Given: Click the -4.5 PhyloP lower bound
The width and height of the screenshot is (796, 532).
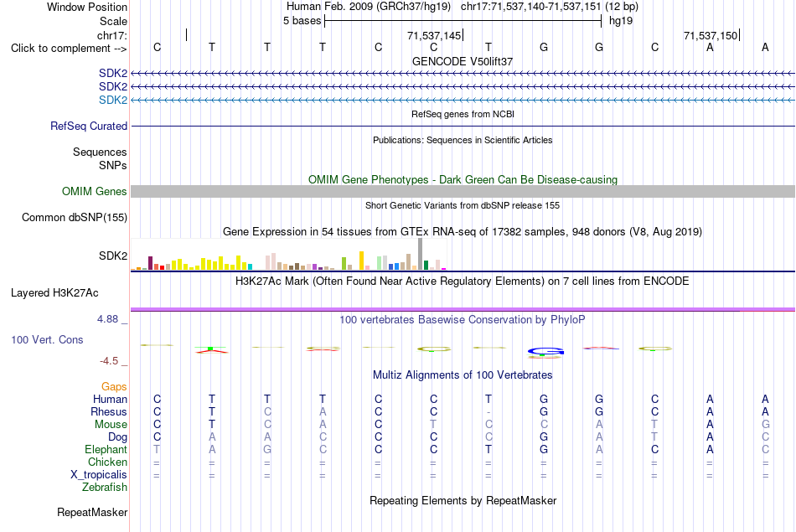Looking at the screenshot, I should coord(109,361).
